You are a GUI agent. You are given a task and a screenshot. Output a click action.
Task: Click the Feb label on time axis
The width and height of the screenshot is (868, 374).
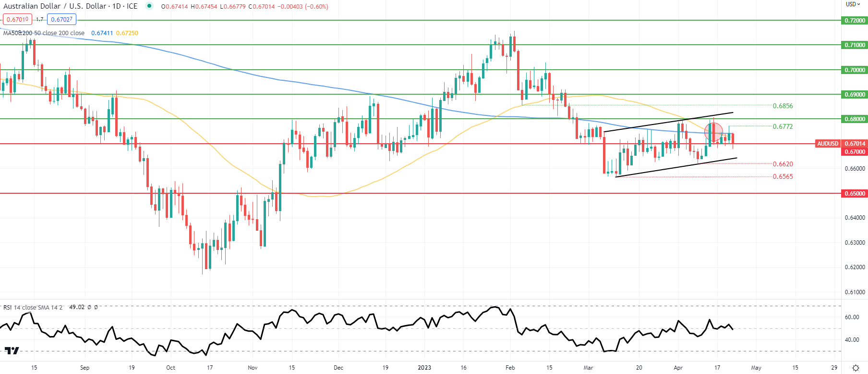(510, 368)
